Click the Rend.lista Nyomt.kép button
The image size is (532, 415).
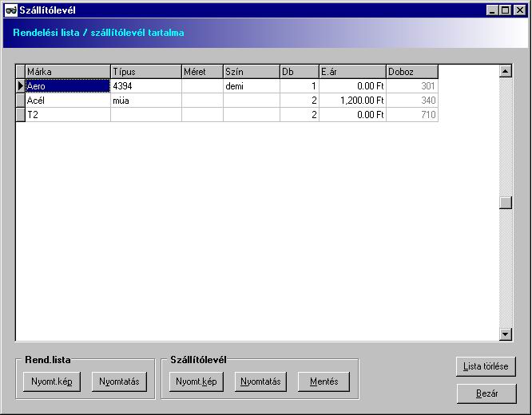(52, 381)
